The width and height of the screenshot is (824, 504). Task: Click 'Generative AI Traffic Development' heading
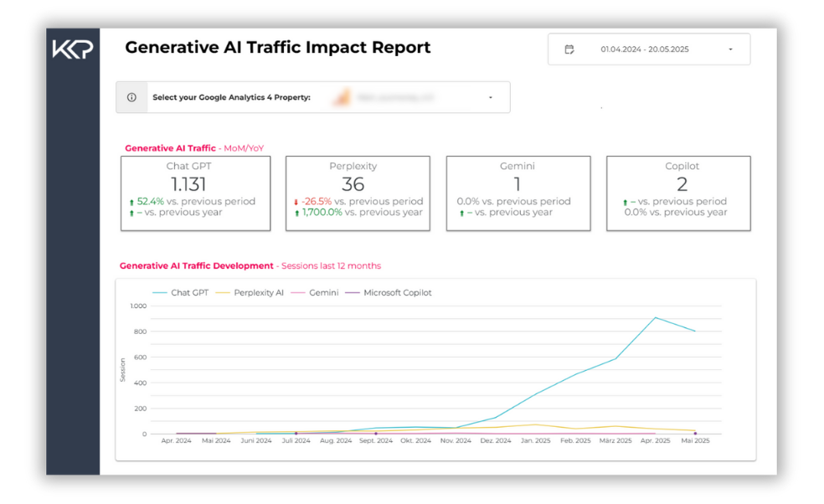pos(197,266)
